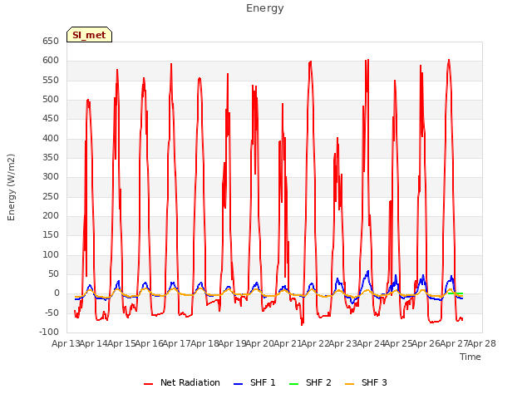This screenshot has height=399, width=532.
Task: Click the 550 y-axis tick label
Action: [51, 80]
